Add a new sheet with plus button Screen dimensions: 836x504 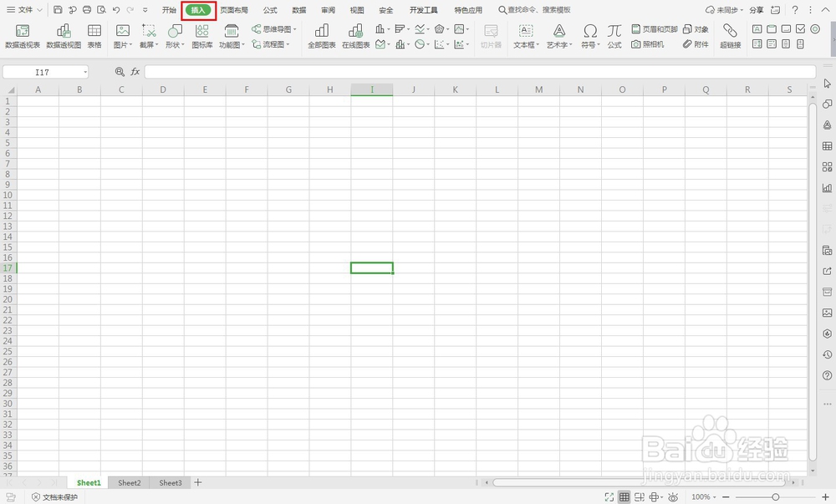pos(198,483)
